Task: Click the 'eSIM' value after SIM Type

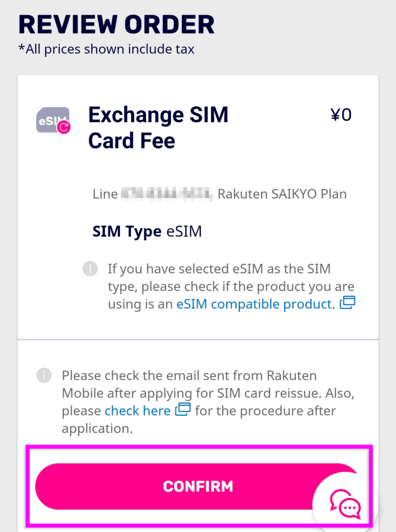Action: tap(184, 231)
